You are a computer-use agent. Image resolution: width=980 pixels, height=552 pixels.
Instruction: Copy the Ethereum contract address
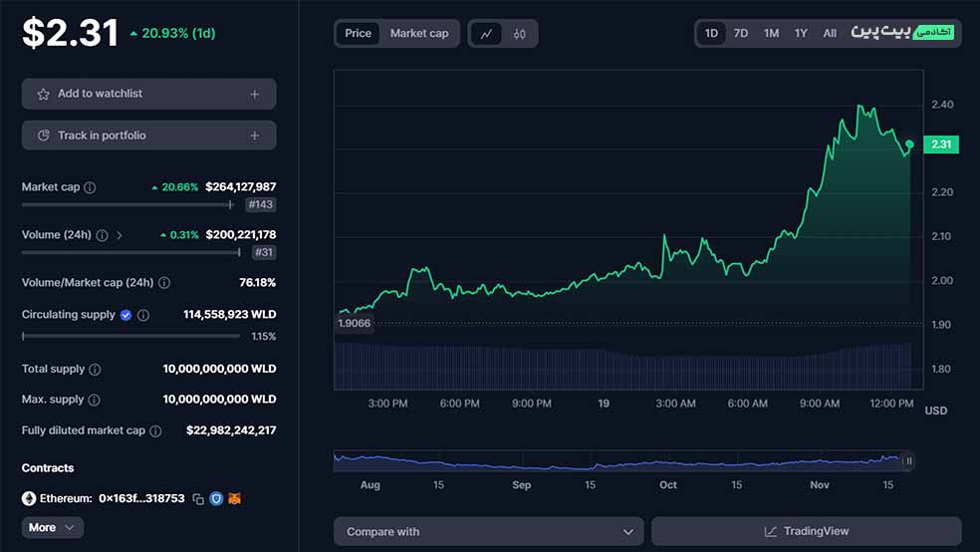pyautogui.click(x=198, y=498)
